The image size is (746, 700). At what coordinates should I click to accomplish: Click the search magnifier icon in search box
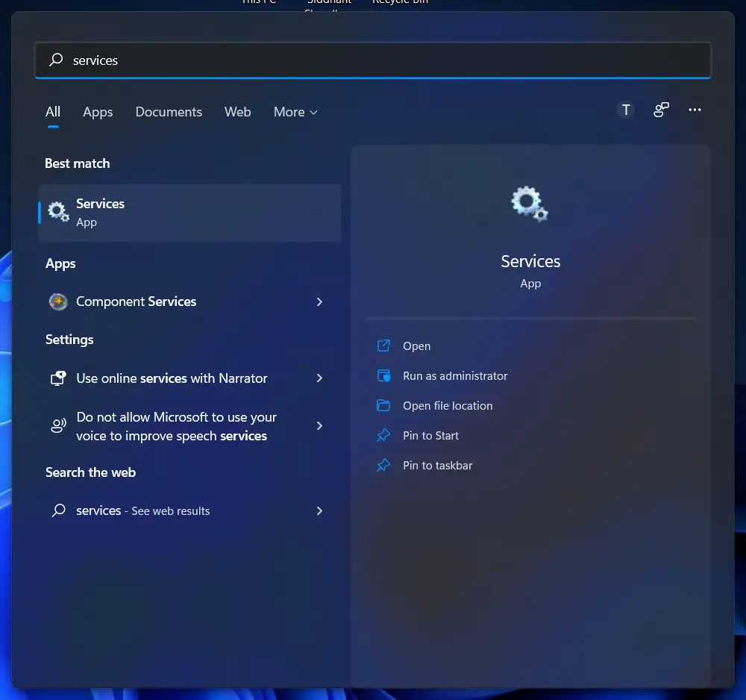[56, 60]
